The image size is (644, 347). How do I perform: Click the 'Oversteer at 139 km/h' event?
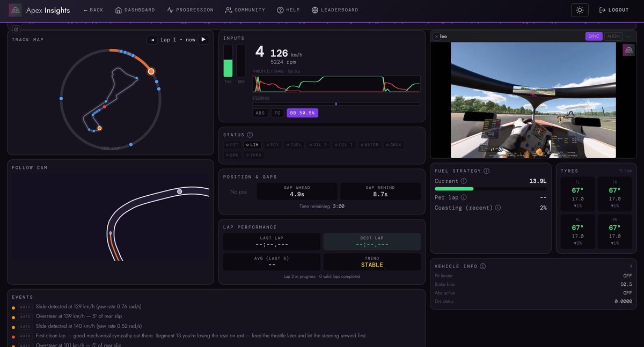point(80,316)
